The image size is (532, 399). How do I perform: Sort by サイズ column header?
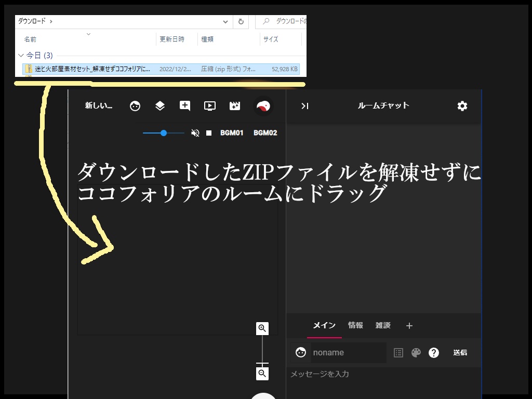click(x=271, y=39)
